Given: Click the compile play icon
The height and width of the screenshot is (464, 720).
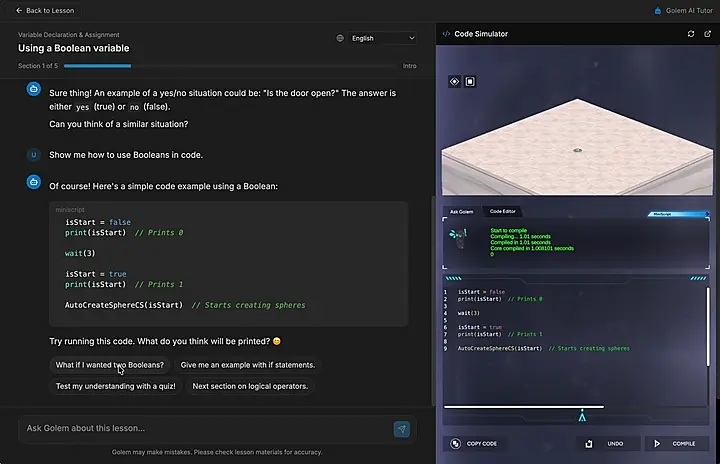Looking at the screenshot, I should point(657,444).
